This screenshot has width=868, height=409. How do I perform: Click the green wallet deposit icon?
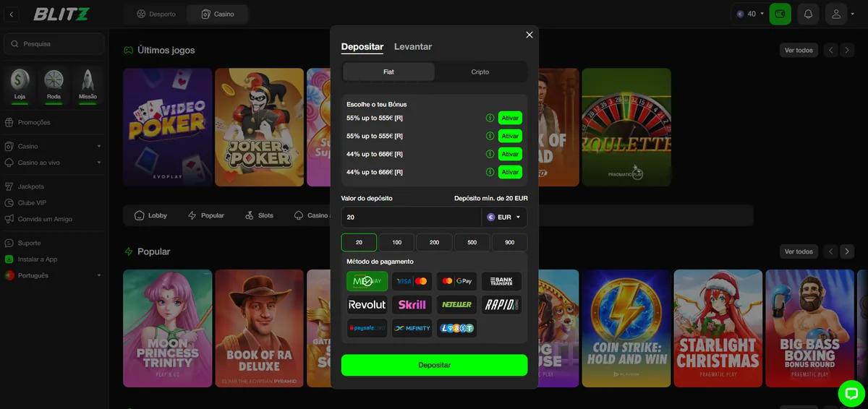coord(780,14)
